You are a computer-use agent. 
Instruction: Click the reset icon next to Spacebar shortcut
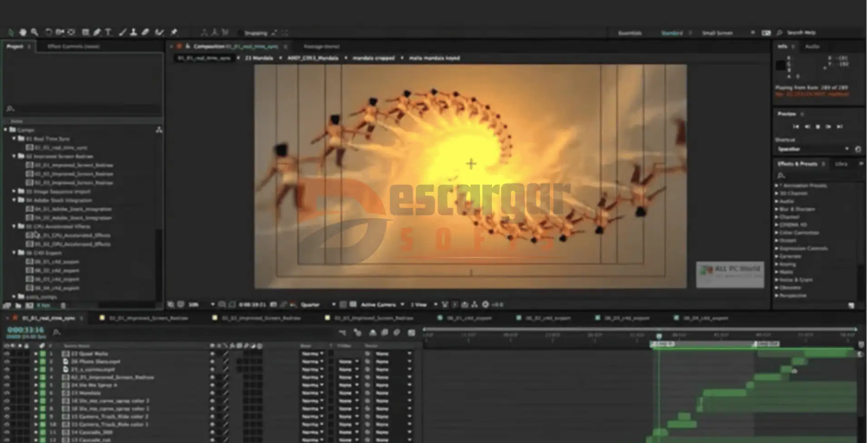click(858, 149)
